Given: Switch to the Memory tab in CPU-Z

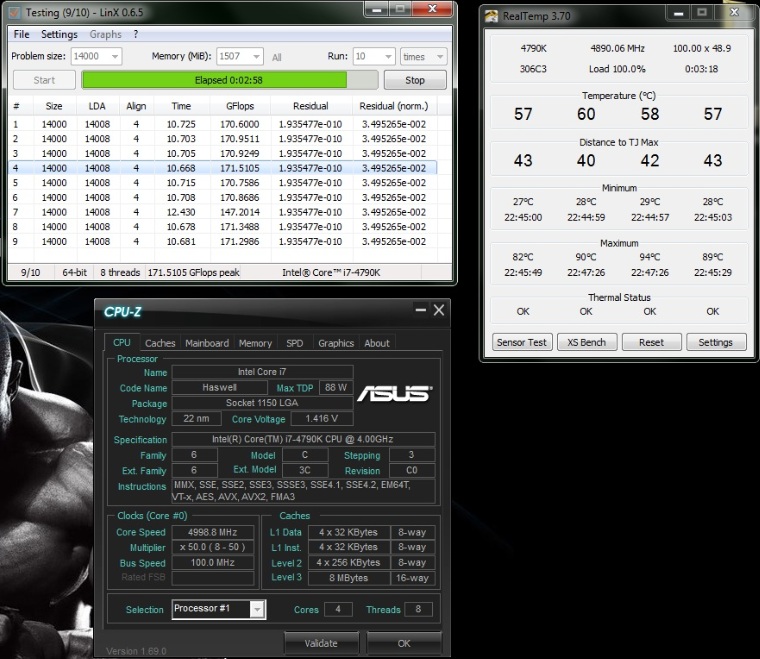Looking at the screenshot, I should 255,343.
